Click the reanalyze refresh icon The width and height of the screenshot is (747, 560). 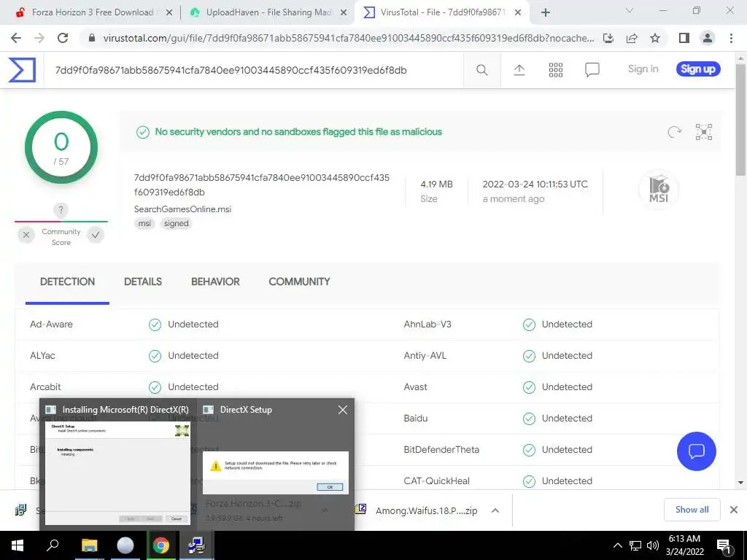point(674,132)
